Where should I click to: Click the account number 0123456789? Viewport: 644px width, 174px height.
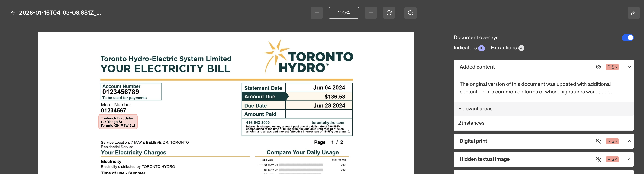point(121,92)
